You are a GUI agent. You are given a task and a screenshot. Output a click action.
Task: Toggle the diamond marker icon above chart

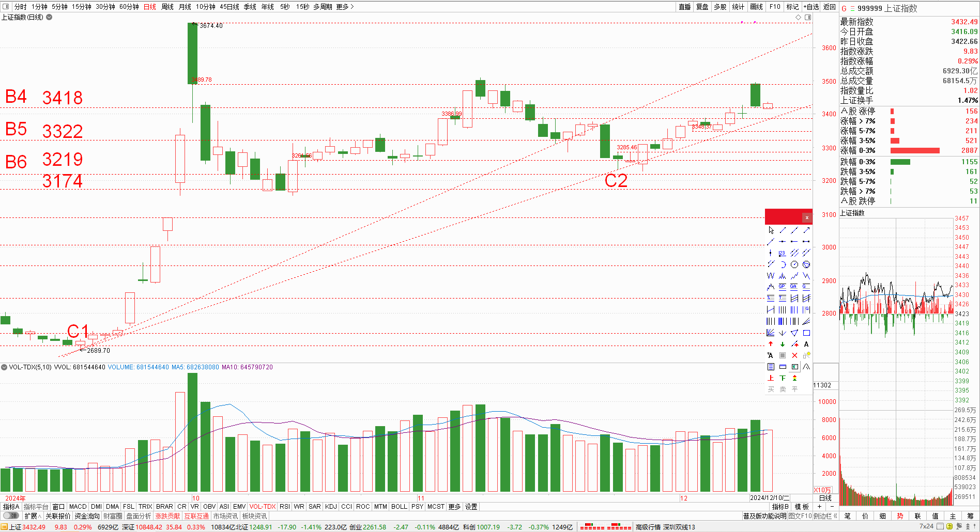(x=799, y=18)
